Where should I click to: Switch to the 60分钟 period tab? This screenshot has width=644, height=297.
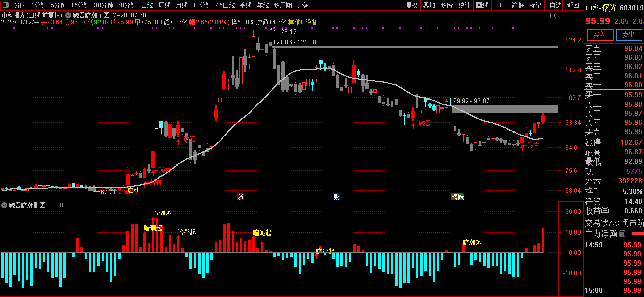tap(127, 5)
